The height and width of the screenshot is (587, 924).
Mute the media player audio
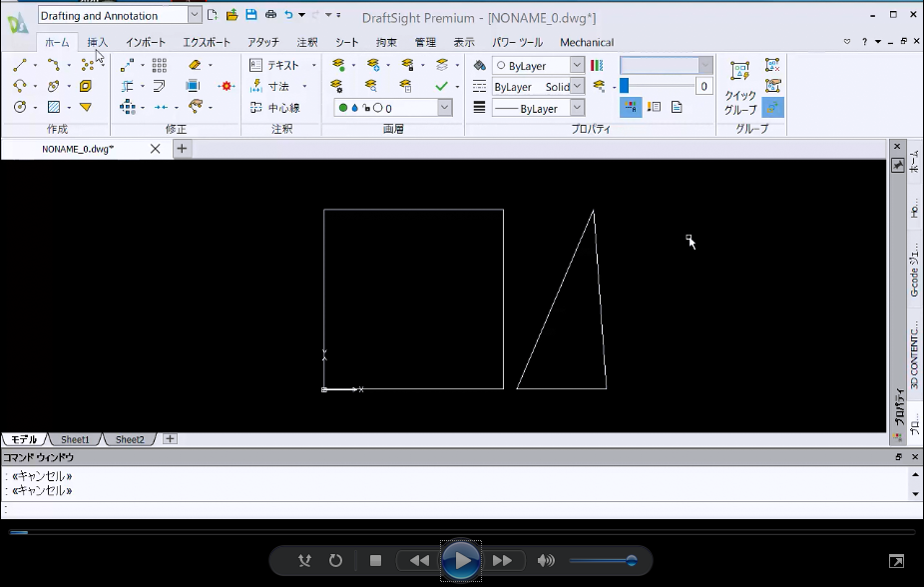[x=546, y=560]
